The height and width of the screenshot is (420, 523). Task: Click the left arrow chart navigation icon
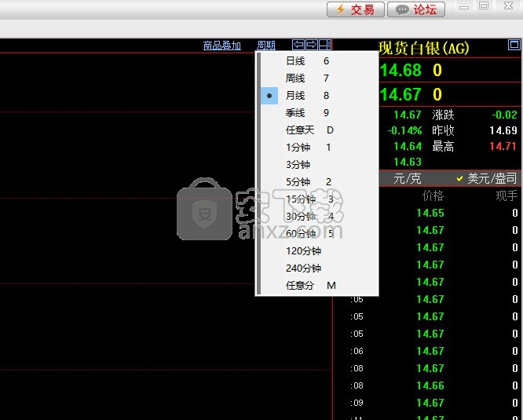[298, 45]
